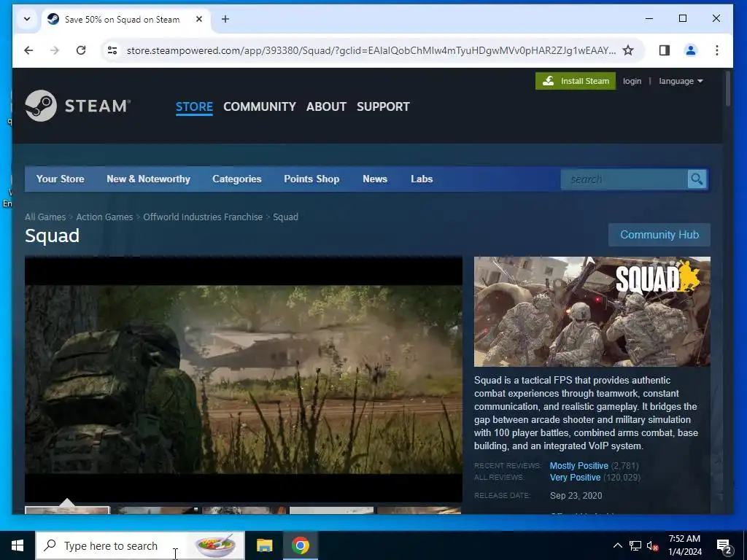Click the soup bowl search highlight icon
The width and height of the screenshot is (747, 560).
point(216,545)
